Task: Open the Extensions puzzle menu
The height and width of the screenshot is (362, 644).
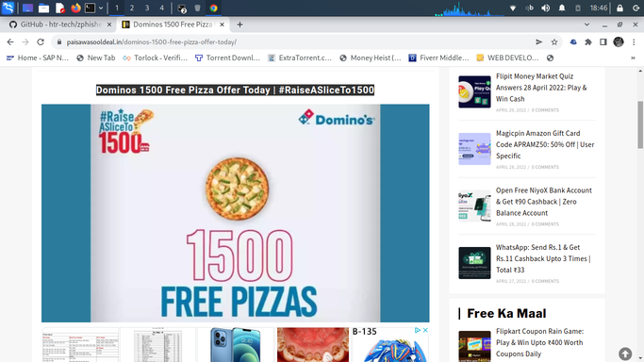Action: pos(588,41)
